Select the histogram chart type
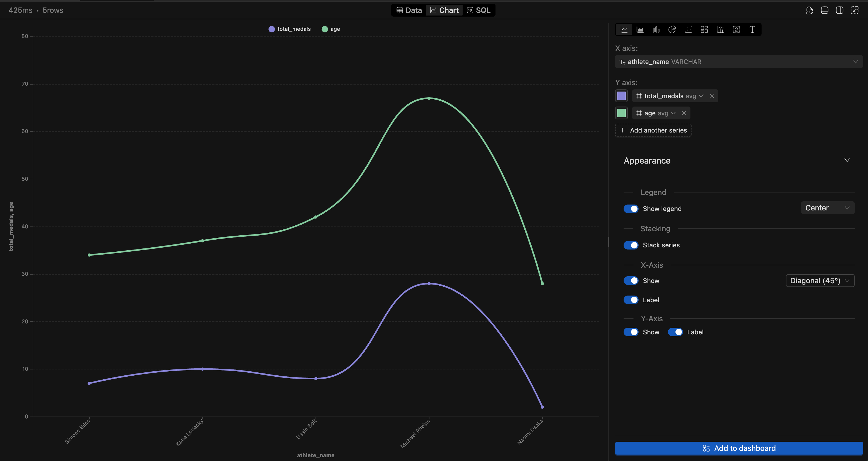The width and height of the screenshot is (868, 461). click(720, 29)
